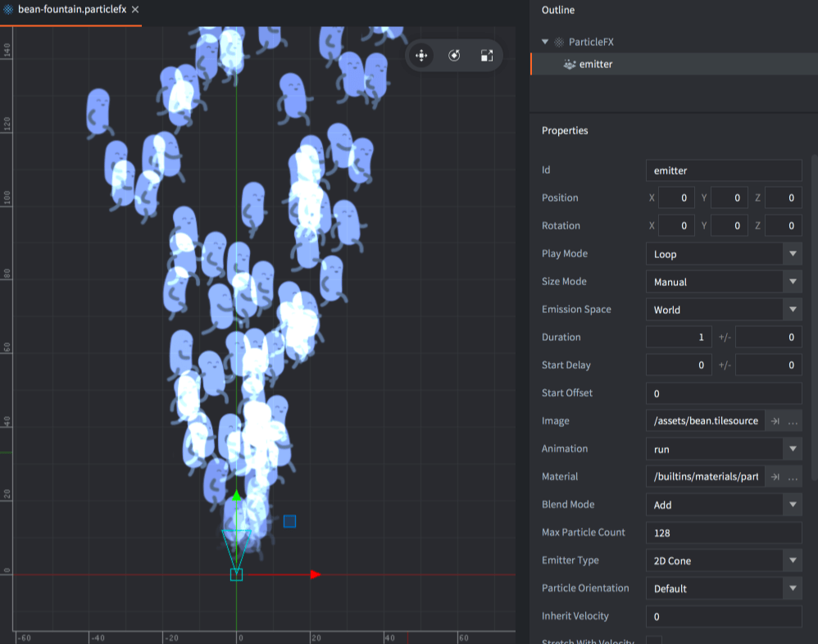Select the Rotate tool in viewport toolbar
The image size is (818, 644).
coord(454,56)
